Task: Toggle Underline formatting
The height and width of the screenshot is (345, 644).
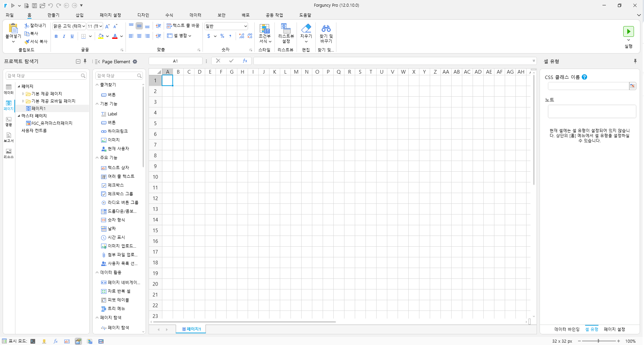Action: pos(72,36)
